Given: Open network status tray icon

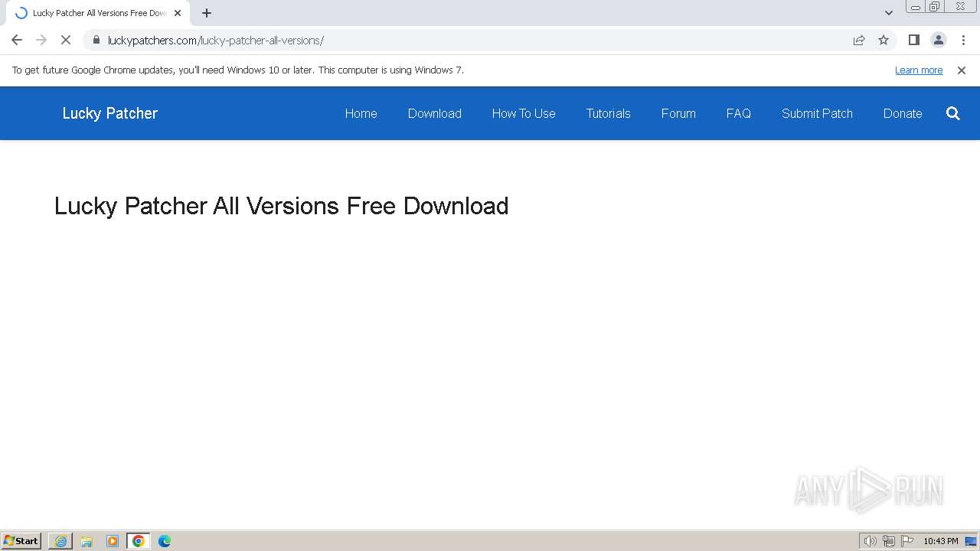Looking at the screenshot, I should point(889,541).
